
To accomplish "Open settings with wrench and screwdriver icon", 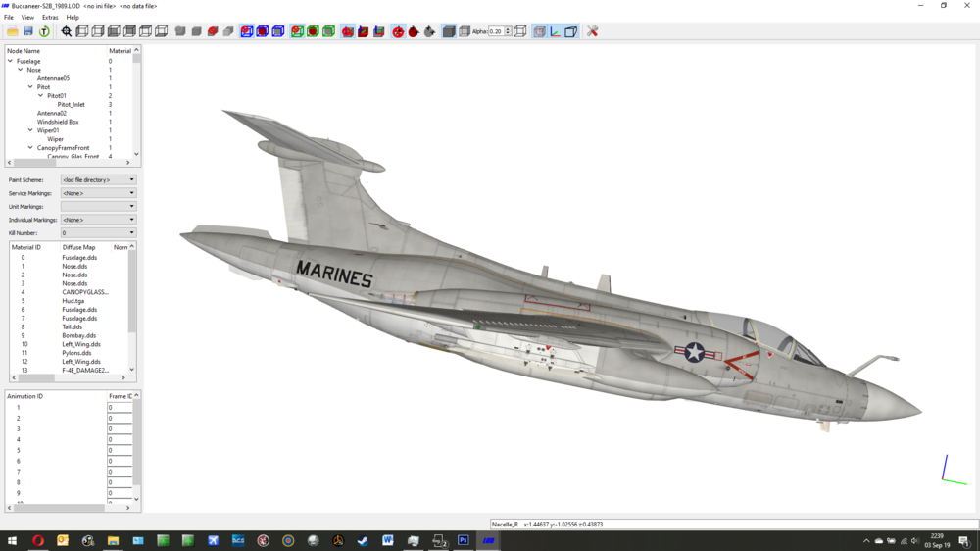I will click(x=593, y=31).
